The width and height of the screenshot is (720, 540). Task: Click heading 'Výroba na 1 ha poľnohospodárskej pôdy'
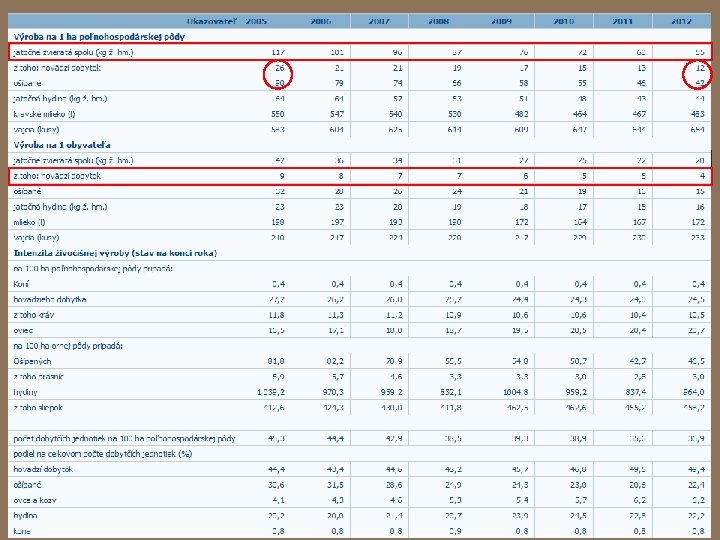tap(99, 37)
